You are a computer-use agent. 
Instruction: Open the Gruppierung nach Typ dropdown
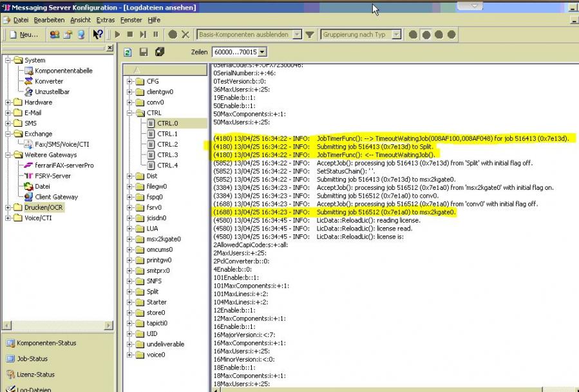[x=396, y=35]
